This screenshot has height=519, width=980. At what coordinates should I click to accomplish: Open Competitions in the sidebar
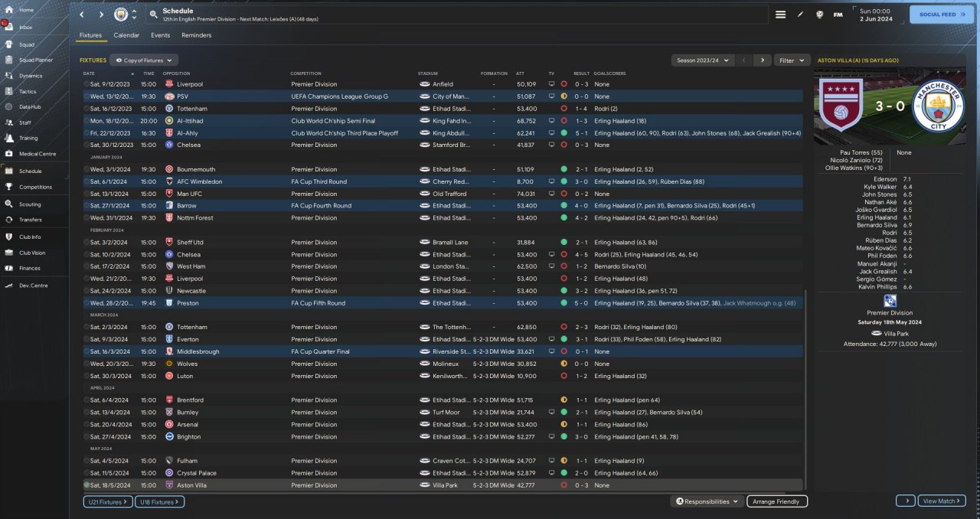tap(35, 187)
